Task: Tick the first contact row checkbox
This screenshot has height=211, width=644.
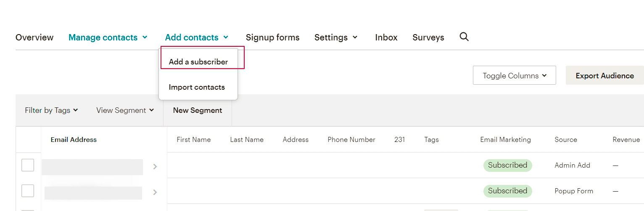Action: (x=28, y=165)
